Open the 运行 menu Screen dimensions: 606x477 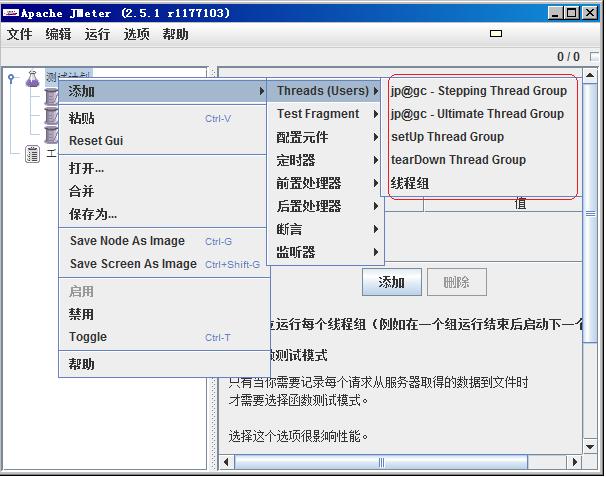click(x=97, y=34)
